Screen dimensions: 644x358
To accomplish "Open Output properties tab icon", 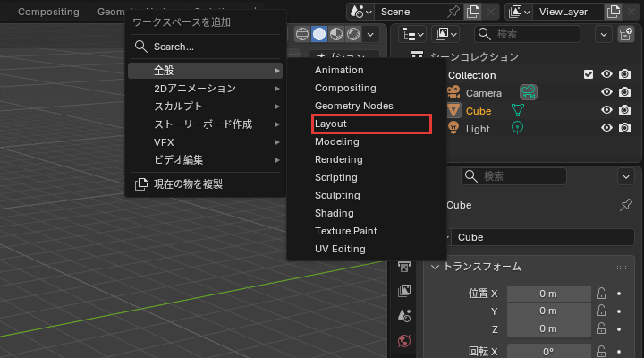I will (404, 268).
